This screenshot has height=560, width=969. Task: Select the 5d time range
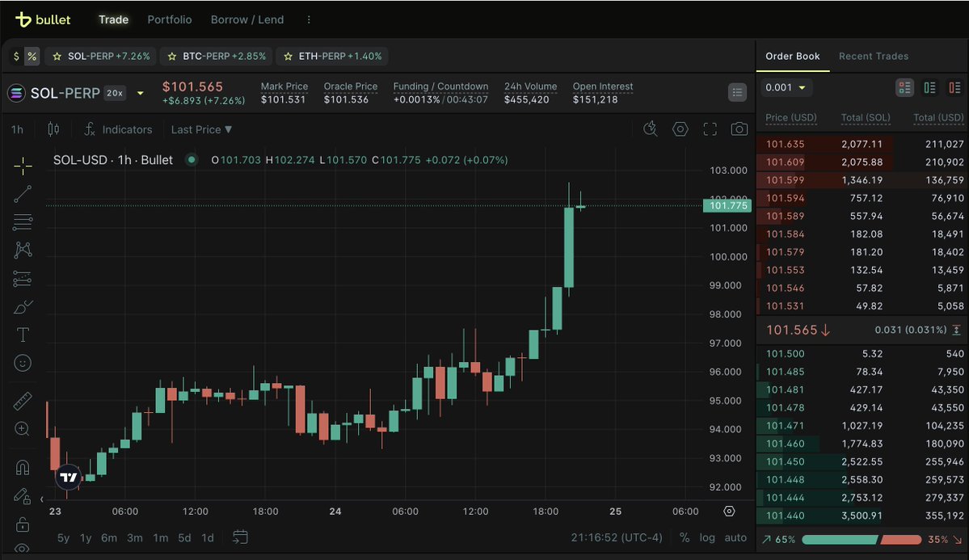[x=184, y=537]
